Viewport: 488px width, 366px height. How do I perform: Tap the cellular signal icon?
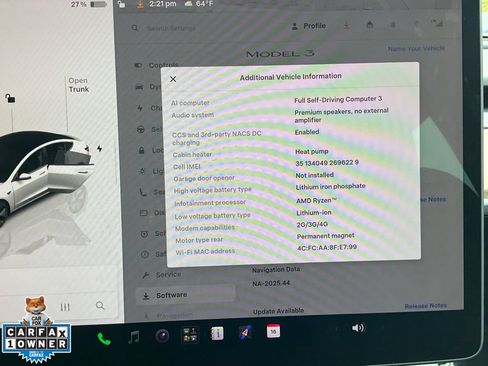pos(437,23)
